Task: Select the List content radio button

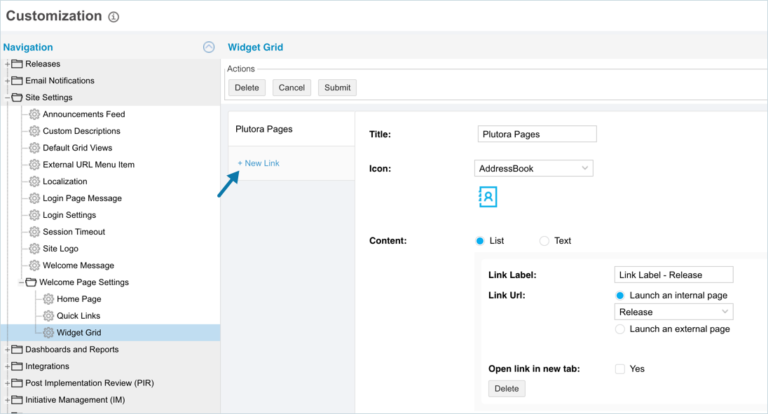Action: (x=480, y=241)
